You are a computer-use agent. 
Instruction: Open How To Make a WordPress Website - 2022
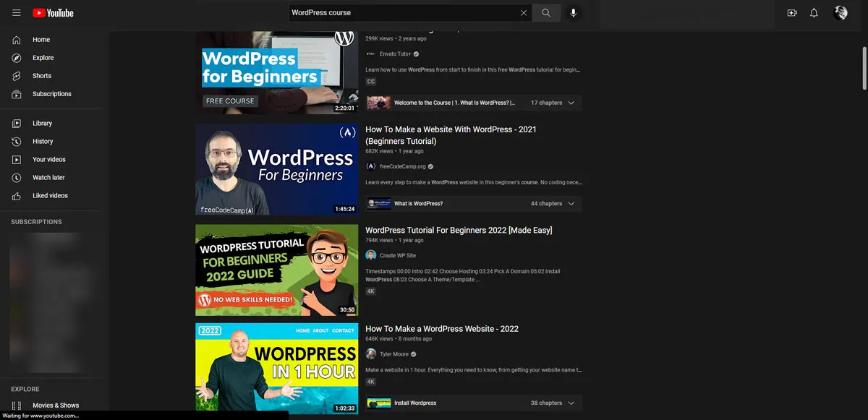coord(442,329)
